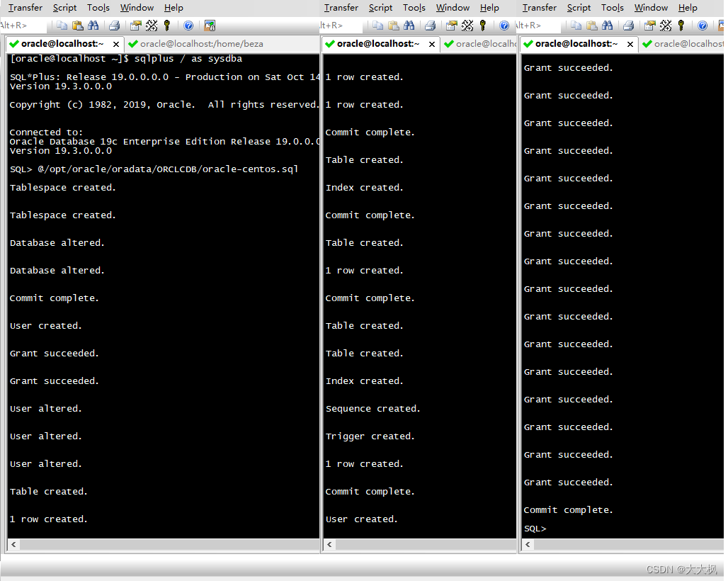The height and width of the screenshot is (581, 728).
Task: Close oracle@localhost:~ tab in middle window
Action: pos(432,44)
